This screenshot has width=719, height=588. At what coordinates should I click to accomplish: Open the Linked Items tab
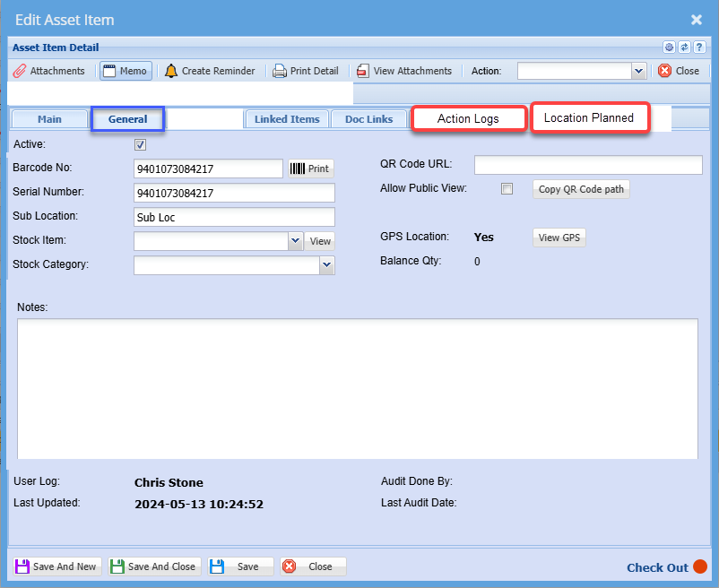coord(287,119)
